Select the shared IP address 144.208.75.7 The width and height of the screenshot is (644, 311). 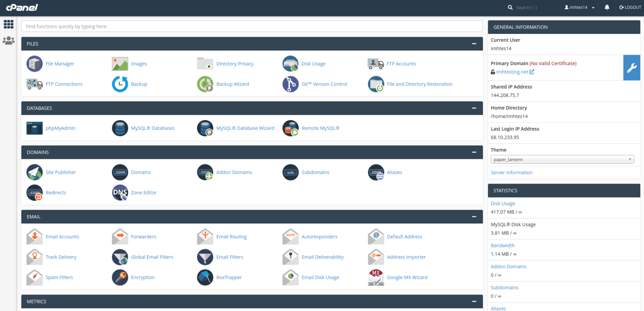click(x=505, y=95)
